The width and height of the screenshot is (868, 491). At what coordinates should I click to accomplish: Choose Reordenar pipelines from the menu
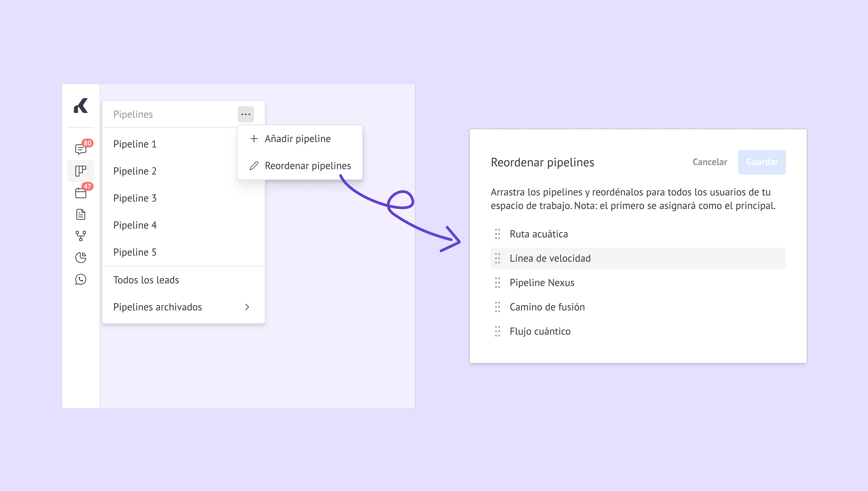[x=307, y=166]
